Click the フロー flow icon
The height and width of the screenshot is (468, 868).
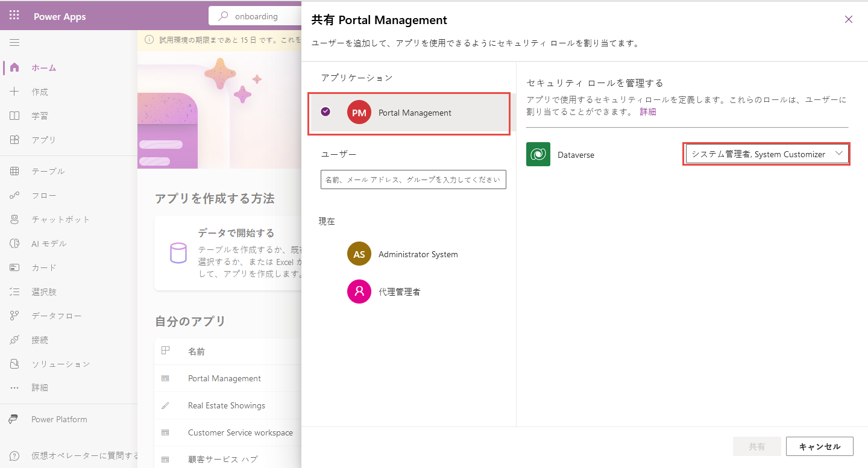pyautogui.click(x=14, y=195)
